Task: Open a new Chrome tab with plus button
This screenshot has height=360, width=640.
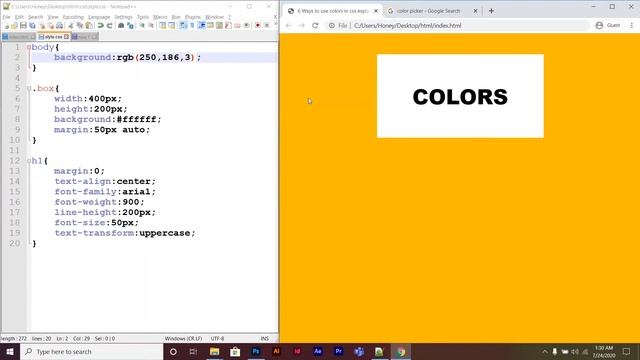Action: point(491,11)
